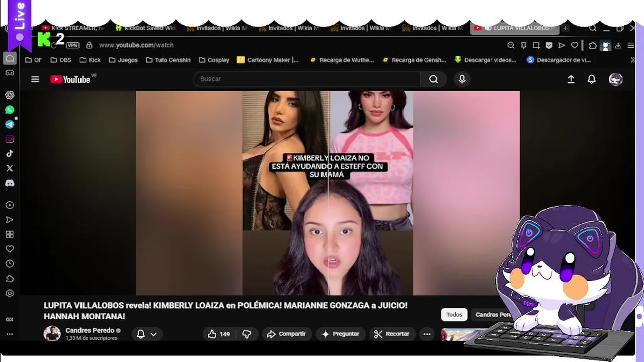Open the OBS bookmarks folder
This screenshot has width=644, height=362.
[60, 60]
